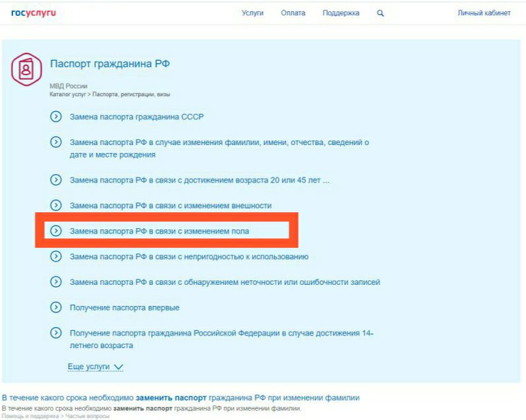This screenshot has width=526, height=420.
Task: Open link about обнаружением неточности или ошибочности записей
Action: (225, 282)
